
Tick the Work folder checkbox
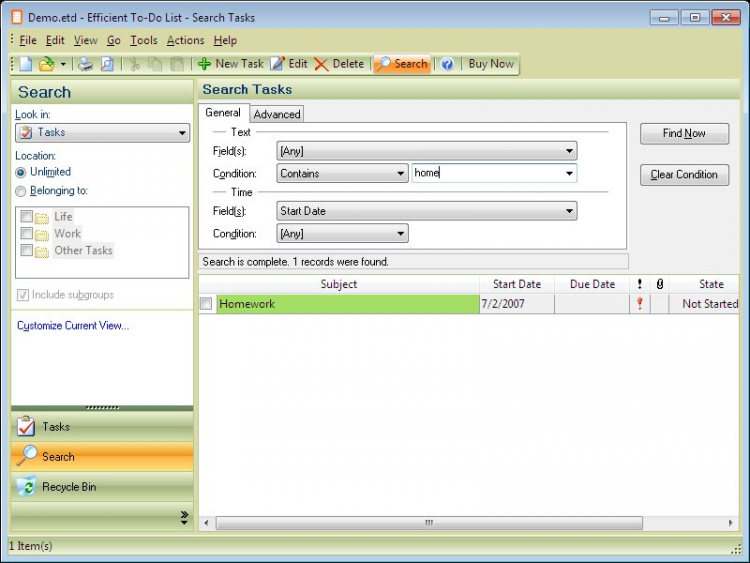[27, 233]
